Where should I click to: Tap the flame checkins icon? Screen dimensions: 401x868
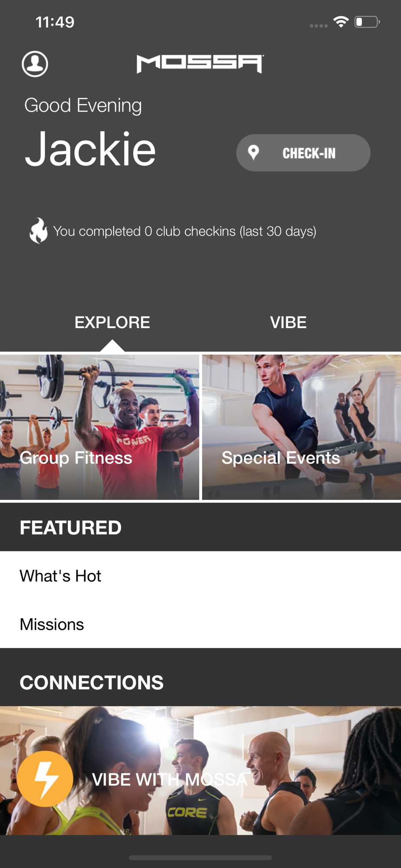coord(39,230)
